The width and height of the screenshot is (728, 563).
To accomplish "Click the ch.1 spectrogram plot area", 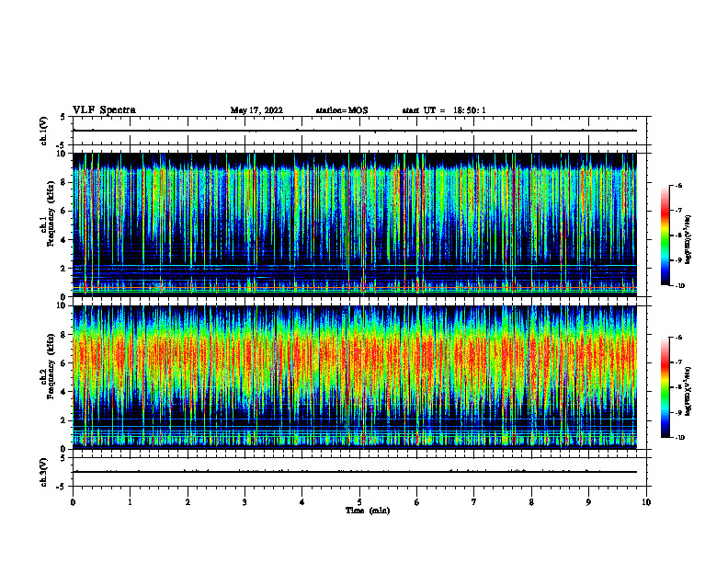I will [x=355, y=224].
